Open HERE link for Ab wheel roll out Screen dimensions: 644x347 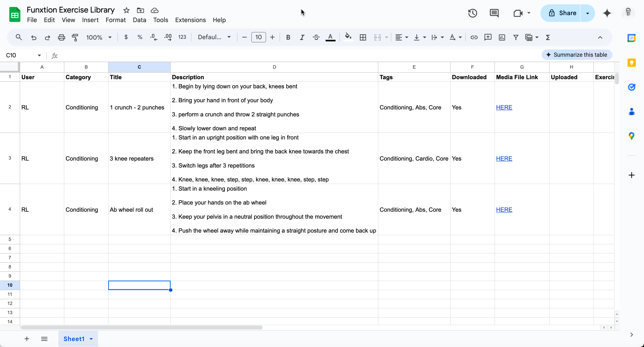pyautogui.click(x=504, y=210)
